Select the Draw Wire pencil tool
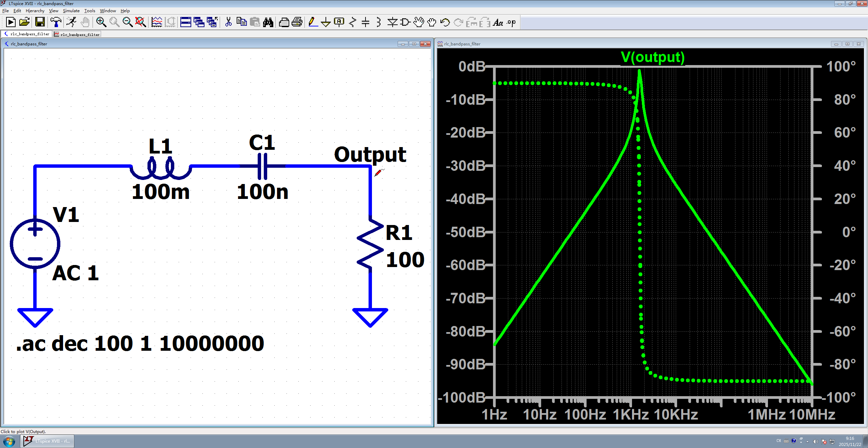Viewport: 868px width, 448px height. click(x=313, y=22)
